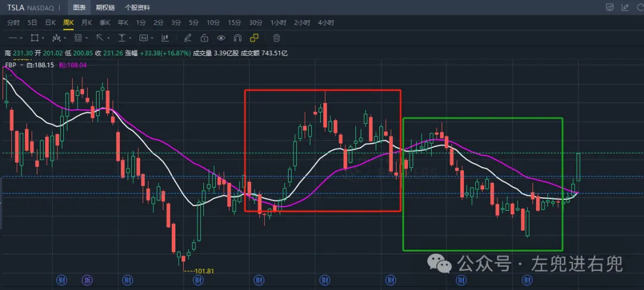644x290 pixels.
Task: Select the arrow drawing tool
Action: [100, 38]
